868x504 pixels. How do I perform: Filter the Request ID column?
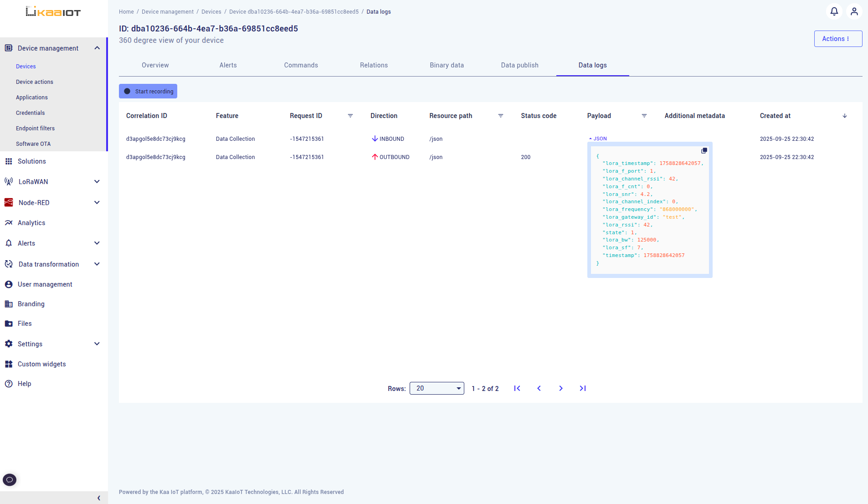click(350, 116)
